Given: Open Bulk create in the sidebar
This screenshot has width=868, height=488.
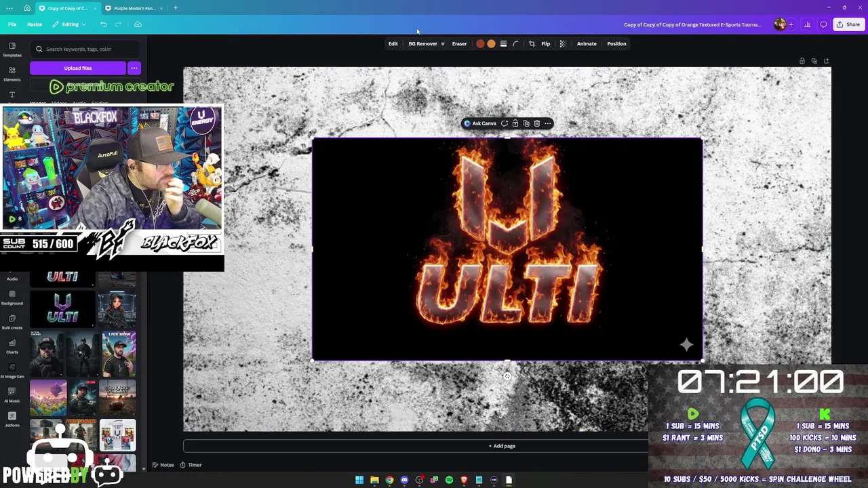Looking at the screenshot, I should tap(12, 322).
